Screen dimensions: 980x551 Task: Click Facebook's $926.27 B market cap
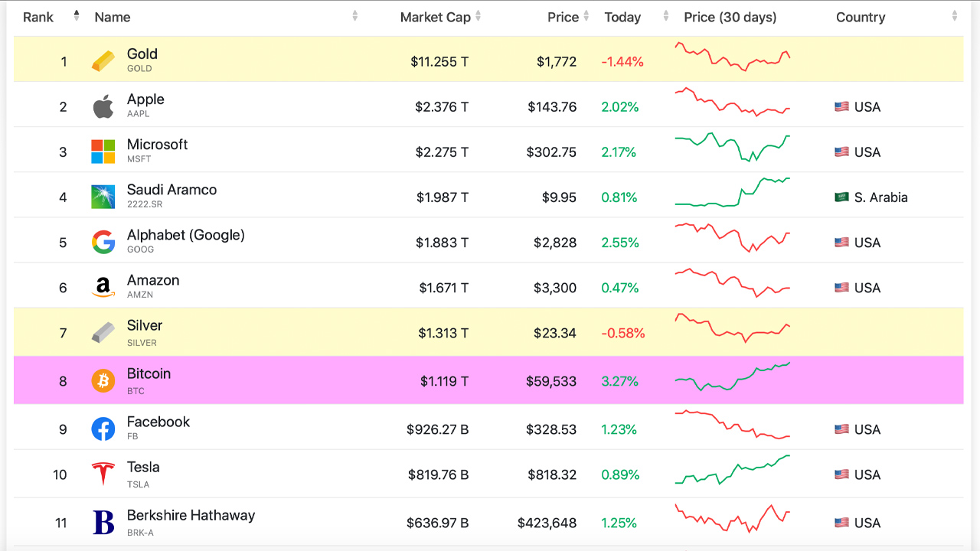pyautogui.click(x=438, y=429)
